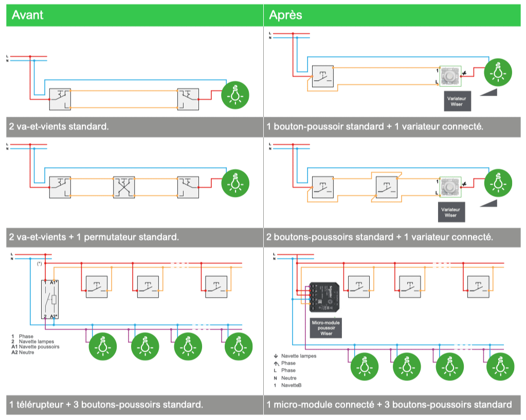Click the first lamp in the télérupteur diagram
This screenshot has width=526, height=420.
coord(103,346)
